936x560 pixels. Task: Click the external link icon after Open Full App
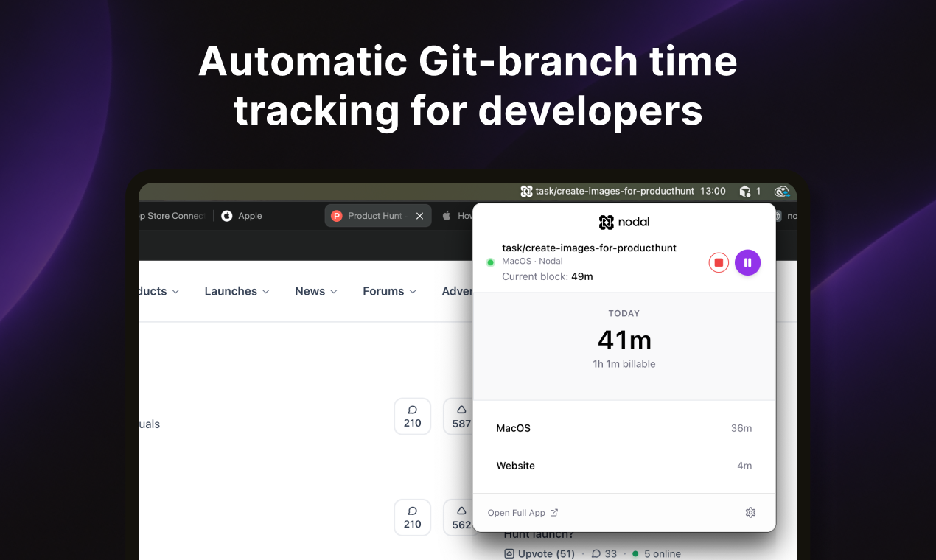pos(554,513)
